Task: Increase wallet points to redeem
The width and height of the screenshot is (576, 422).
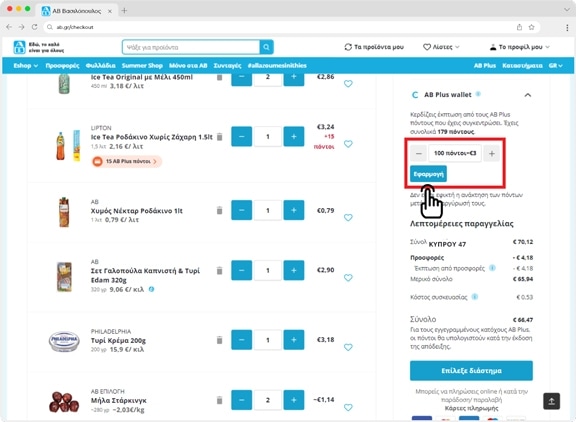Action: pos(492,153)
